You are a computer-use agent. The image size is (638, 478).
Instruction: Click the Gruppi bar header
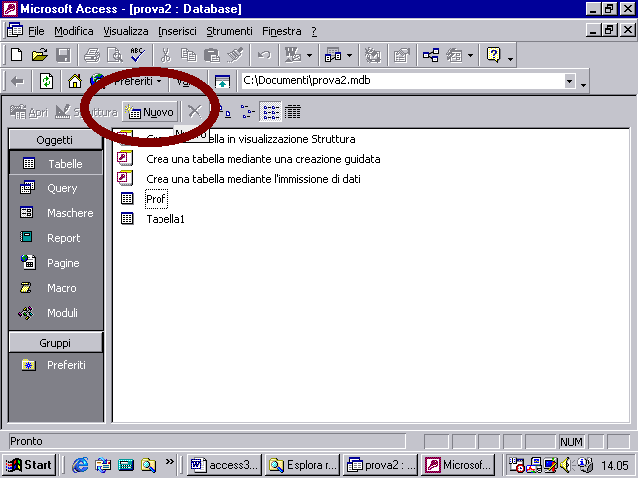point(55,343)
